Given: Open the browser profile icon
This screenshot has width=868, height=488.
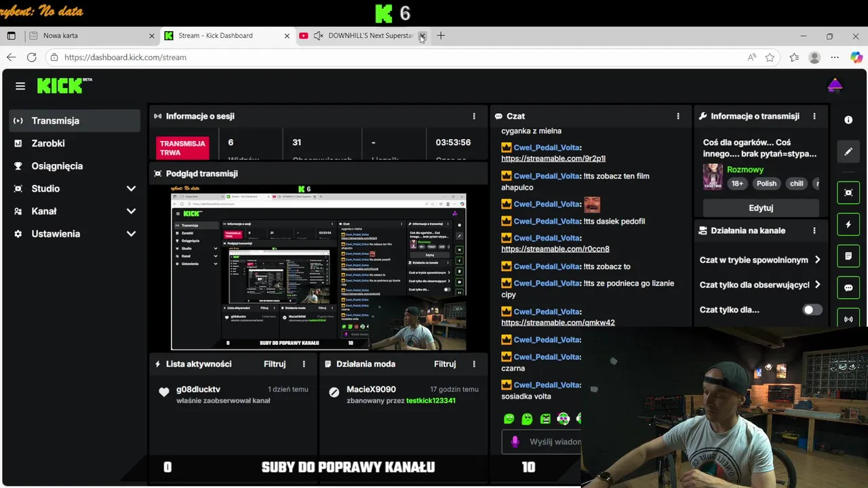Looking at the screenshot, I should pos(814,58).
